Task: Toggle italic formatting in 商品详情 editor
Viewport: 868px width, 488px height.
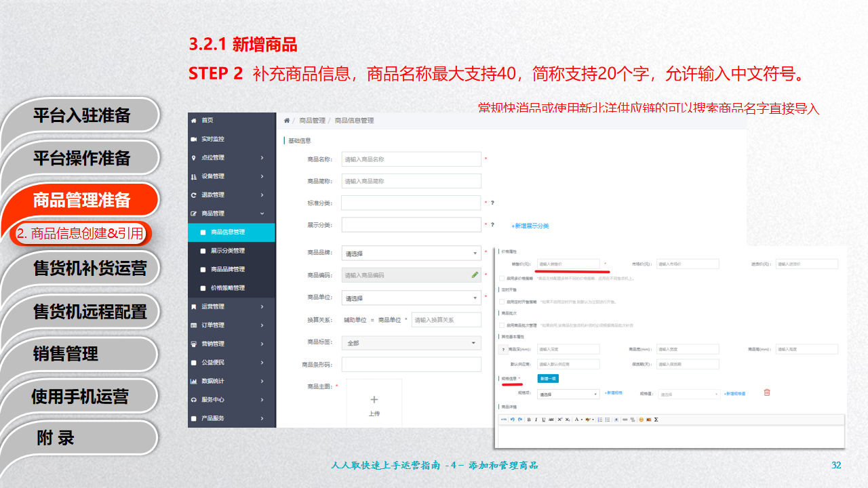Action: (x=536, y=420)
